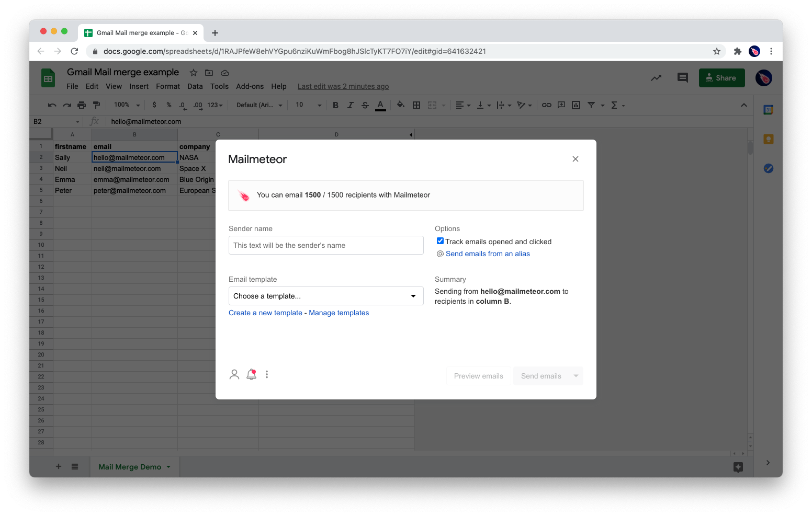Click the cell name box B2

tap(56, 121)
